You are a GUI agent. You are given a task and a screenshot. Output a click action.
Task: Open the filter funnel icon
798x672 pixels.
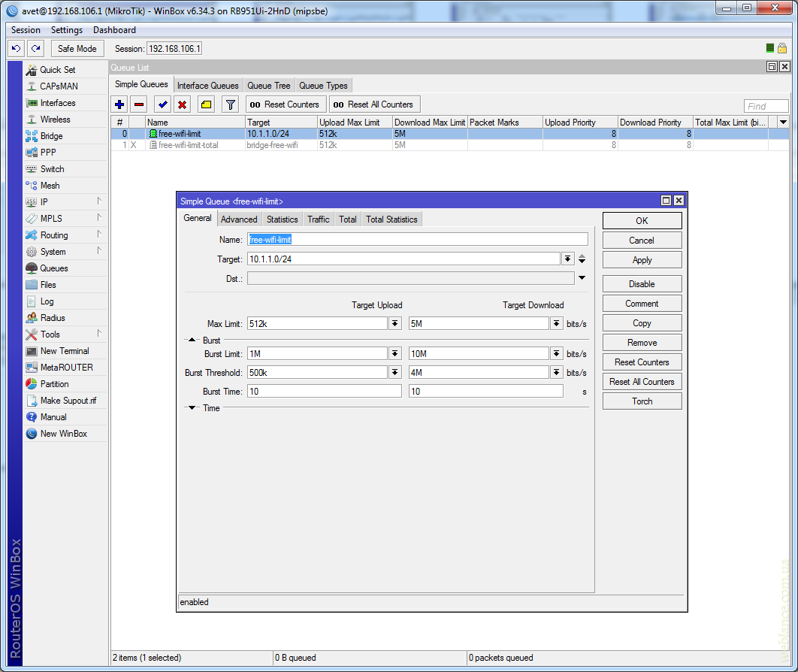[231, 104]
